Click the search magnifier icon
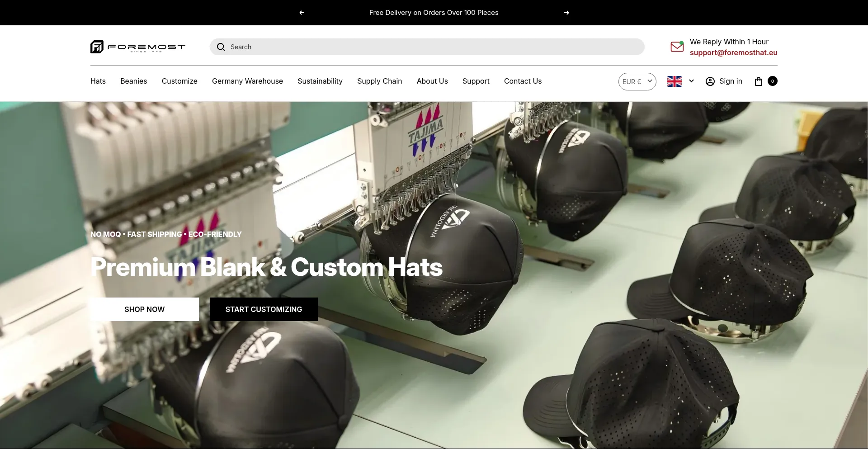Viewport: 868px width, 449px height. pos(221,47)
